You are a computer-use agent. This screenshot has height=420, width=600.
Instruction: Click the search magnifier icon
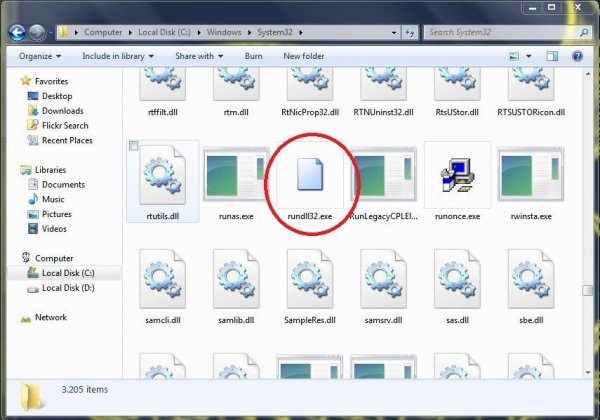pos(584,33)
